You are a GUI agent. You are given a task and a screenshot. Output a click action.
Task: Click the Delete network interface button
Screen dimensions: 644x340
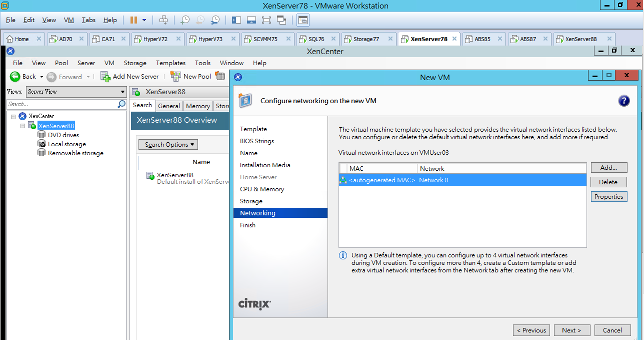608,182
